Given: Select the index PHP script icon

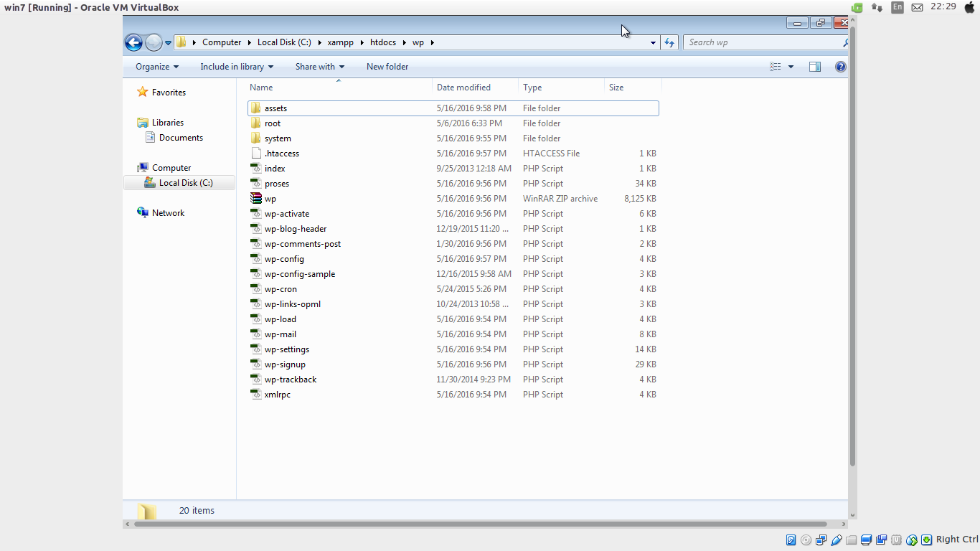Looking at the screenshot, I should (x=256, y=169).
